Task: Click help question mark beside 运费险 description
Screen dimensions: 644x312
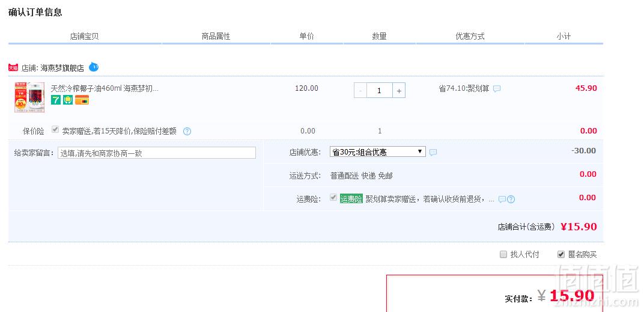Action: click(x=511, y=200)
